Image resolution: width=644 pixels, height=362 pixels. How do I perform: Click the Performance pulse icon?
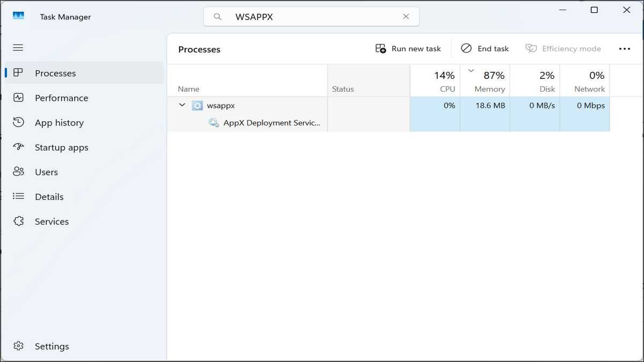pyautogui.click(x=18, y=98)
